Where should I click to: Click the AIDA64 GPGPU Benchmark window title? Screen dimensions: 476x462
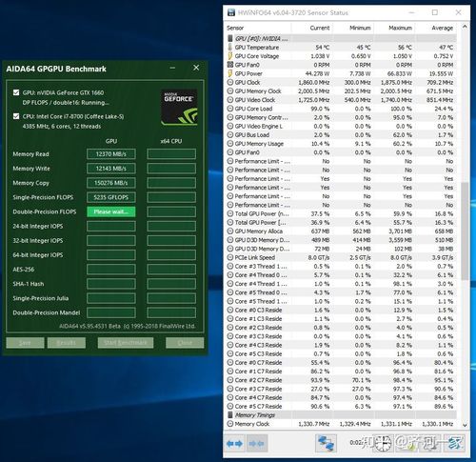56,69
